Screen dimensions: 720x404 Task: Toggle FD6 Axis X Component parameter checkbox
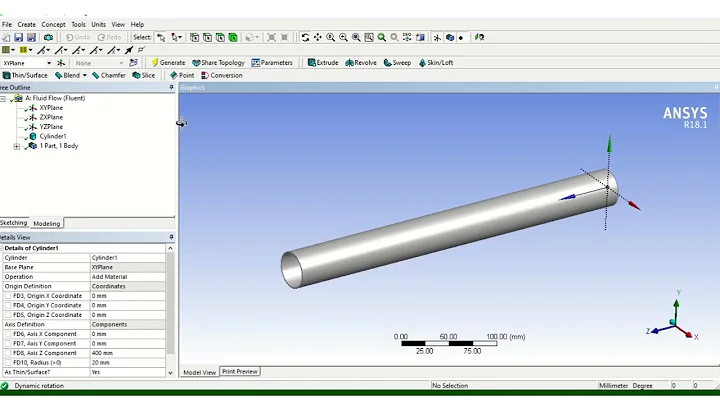coord(8,334)
